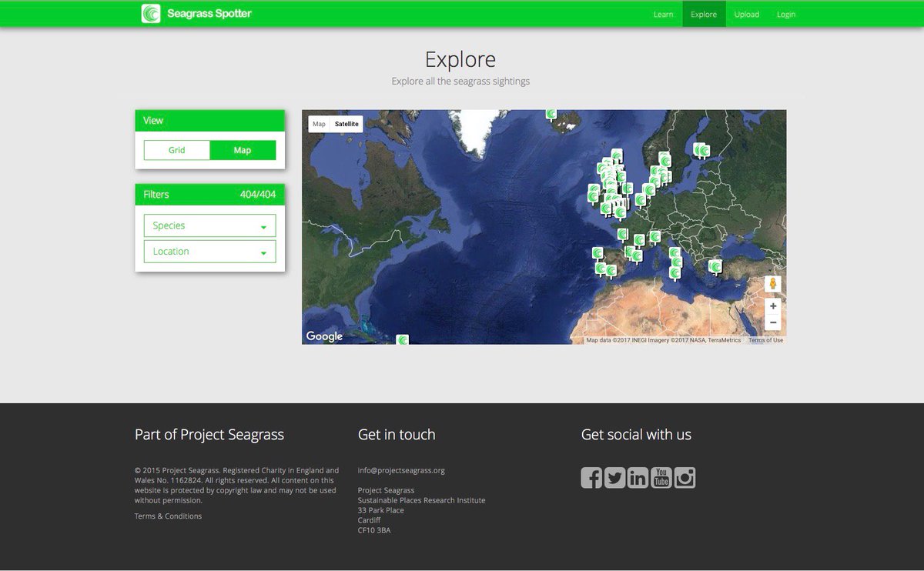
Task: Open the Facebook social link icon
Action: click(x=591, y=478)
